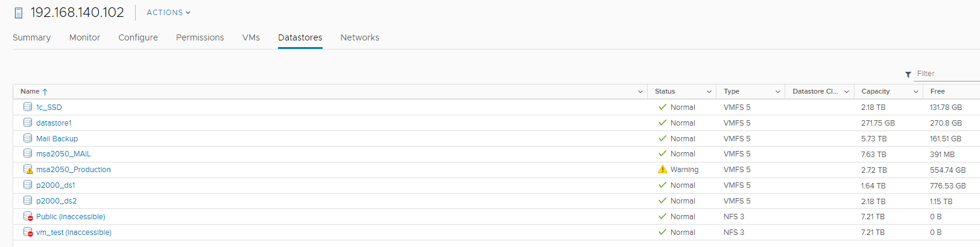This screenshot has height=247, width=980.
Task: Open the ACTIONS dropdown menu
Action: tap(168, 12)
